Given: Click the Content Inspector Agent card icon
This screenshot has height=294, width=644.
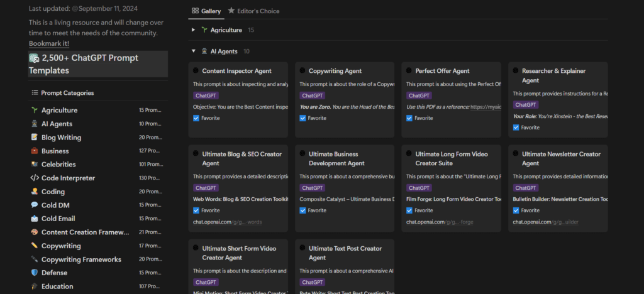Looking at the screenshot, I should pyautogui.click(x=196, y=70).
